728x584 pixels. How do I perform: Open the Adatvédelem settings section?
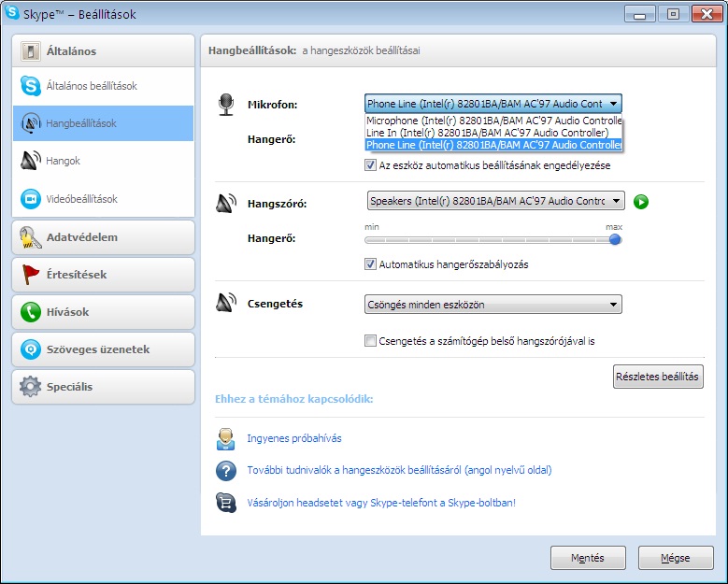[x=103, y=237]
